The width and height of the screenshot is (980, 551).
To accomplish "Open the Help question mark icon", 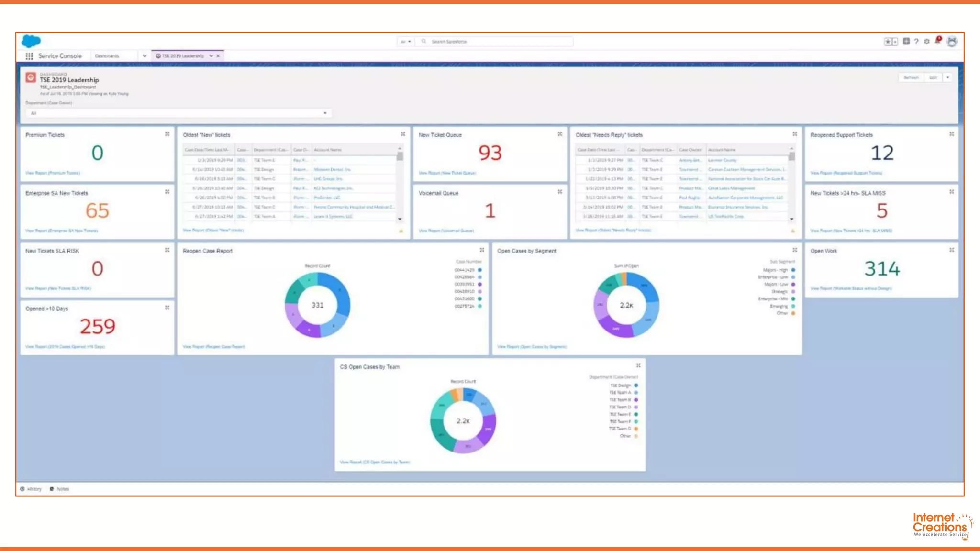I will [x=916, y=42].
